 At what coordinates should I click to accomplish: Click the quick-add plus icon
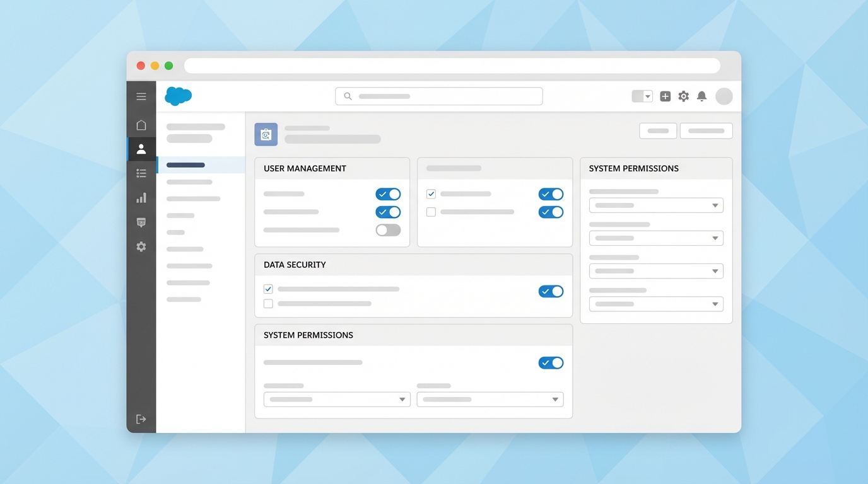pyautogui.click(x=665, y=96)
